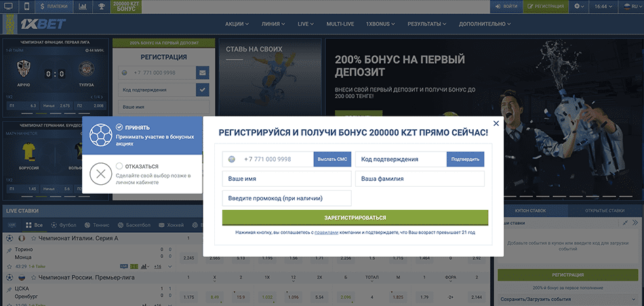Open the ОТКРЫТЫЕ СТАВКИ tab

point(605,211)
